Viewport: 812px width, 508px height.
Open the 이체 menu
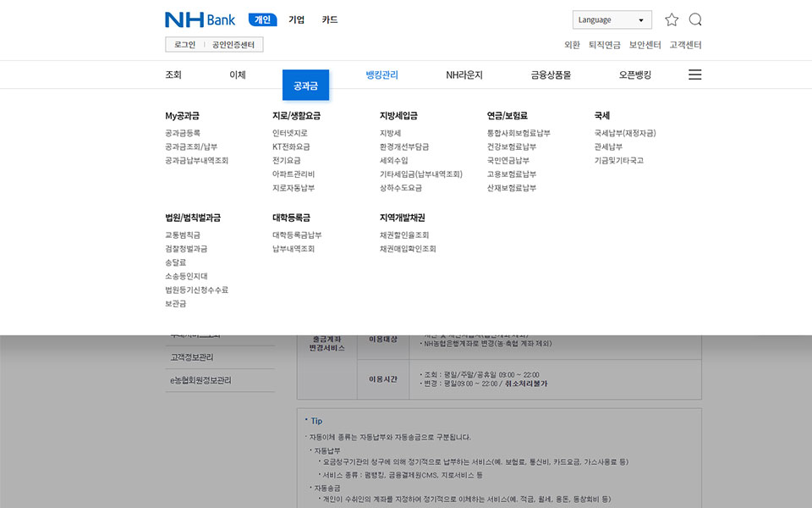pyautogui.click(x=238, y=75)
